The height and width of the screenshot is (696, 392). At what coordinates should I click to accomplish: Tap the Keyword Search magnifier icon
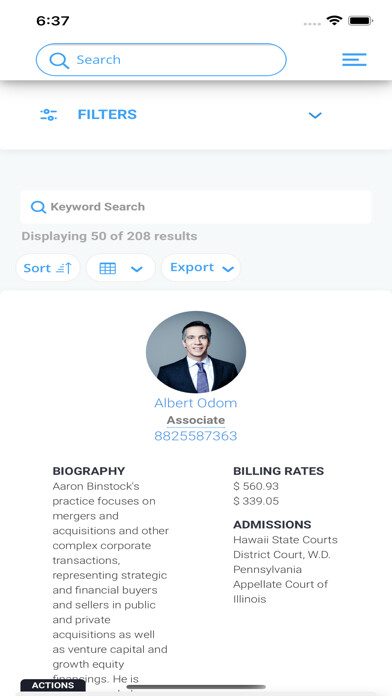pos(38,207)
